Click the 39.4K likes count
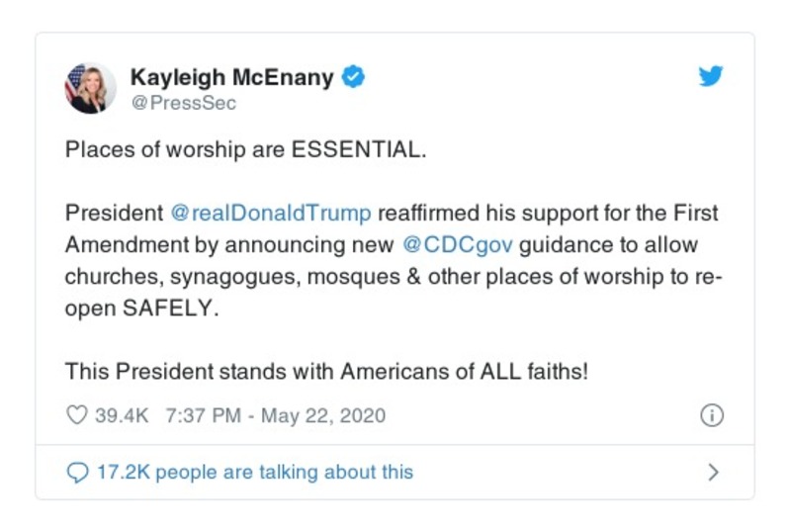This screenshot has width=790, height=532. point(122,415)
